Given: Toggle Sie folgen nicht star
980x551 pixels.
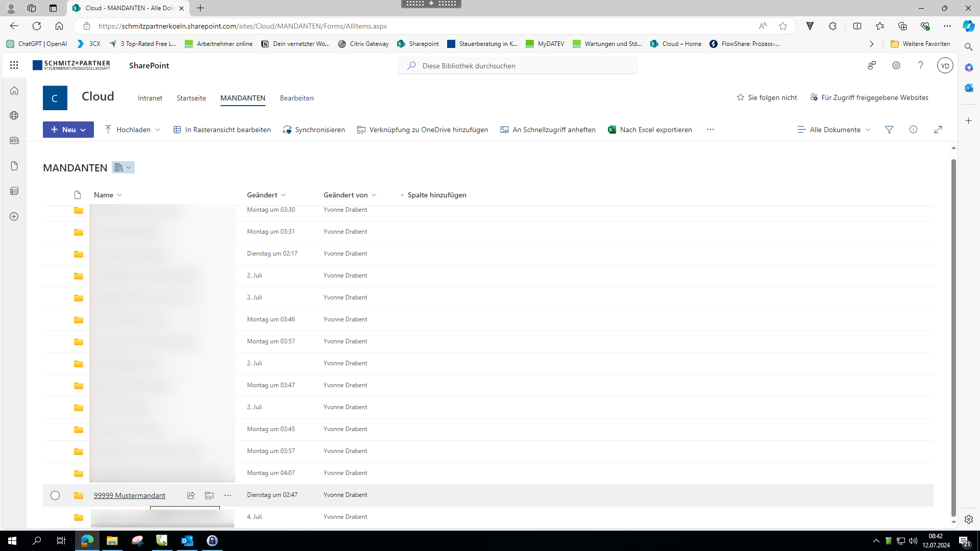Looking at the screenshot, I should click(741, 97).
